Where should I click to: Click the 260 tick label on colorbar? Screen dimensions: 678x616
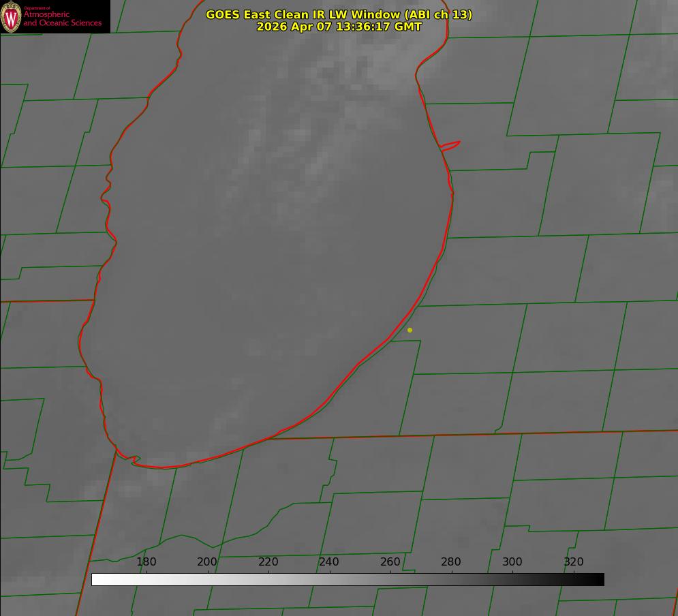tap(390, 561)
